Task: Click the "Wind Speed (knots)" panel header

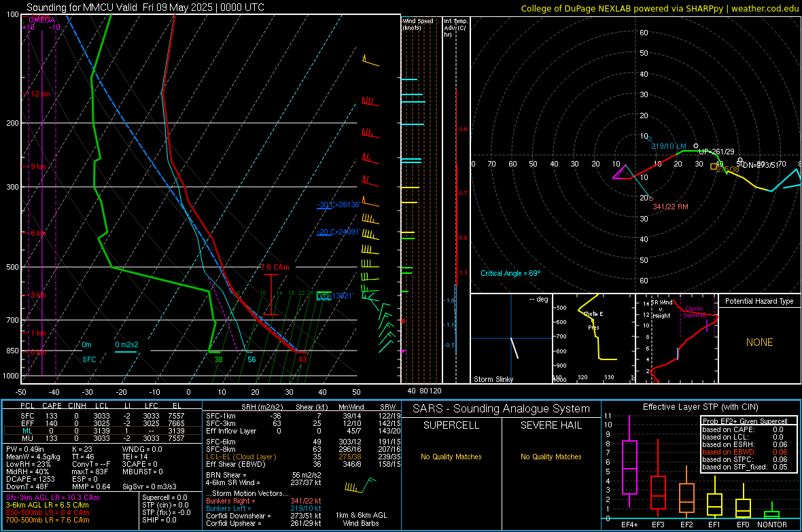Action: (x=418, y=24)
